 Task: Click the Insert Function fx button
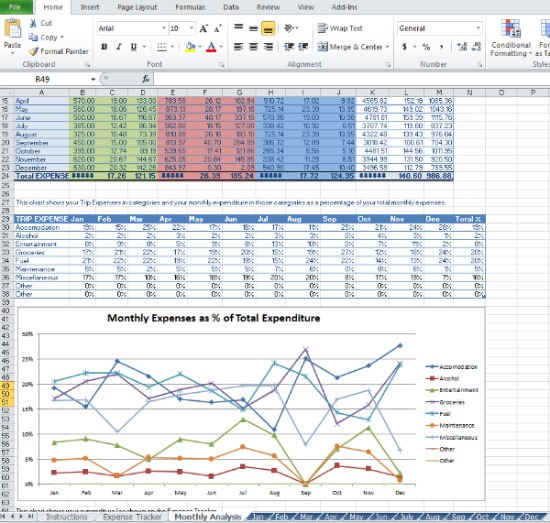tap(146, 79)
